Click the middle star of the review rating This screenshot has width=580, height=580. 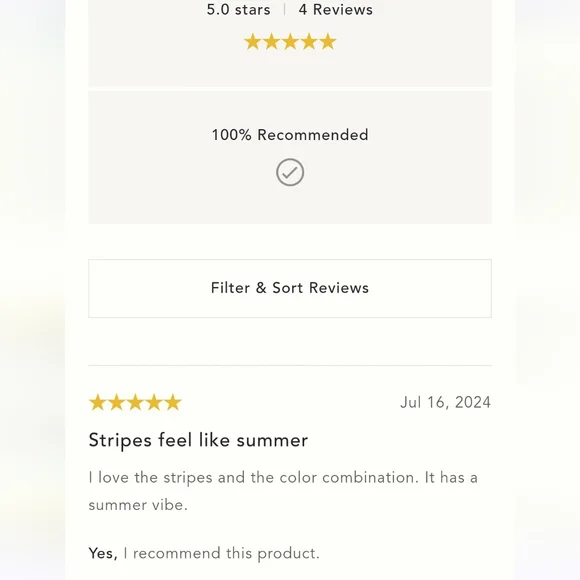[x=135, y=402]
